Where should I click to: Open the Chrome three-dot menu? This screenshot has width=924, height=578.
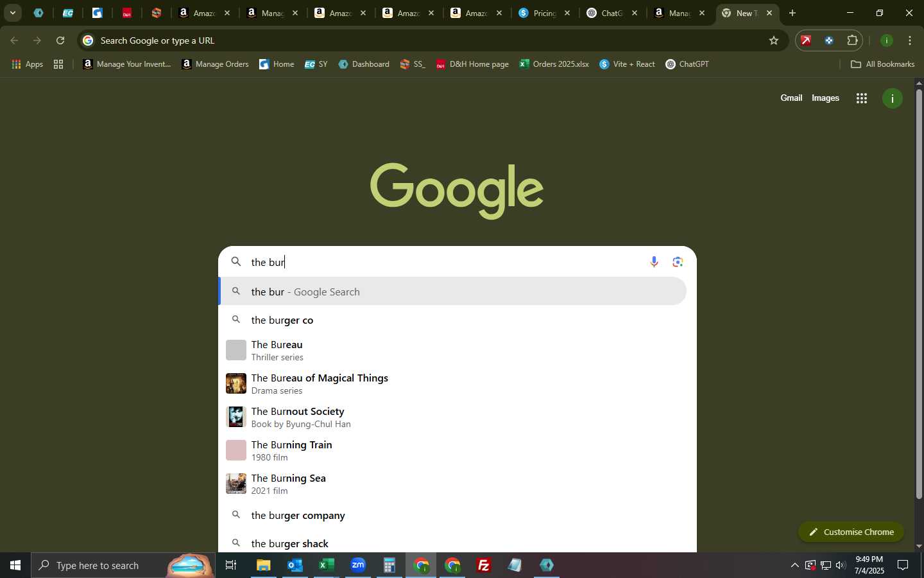[x=909, y=40]
